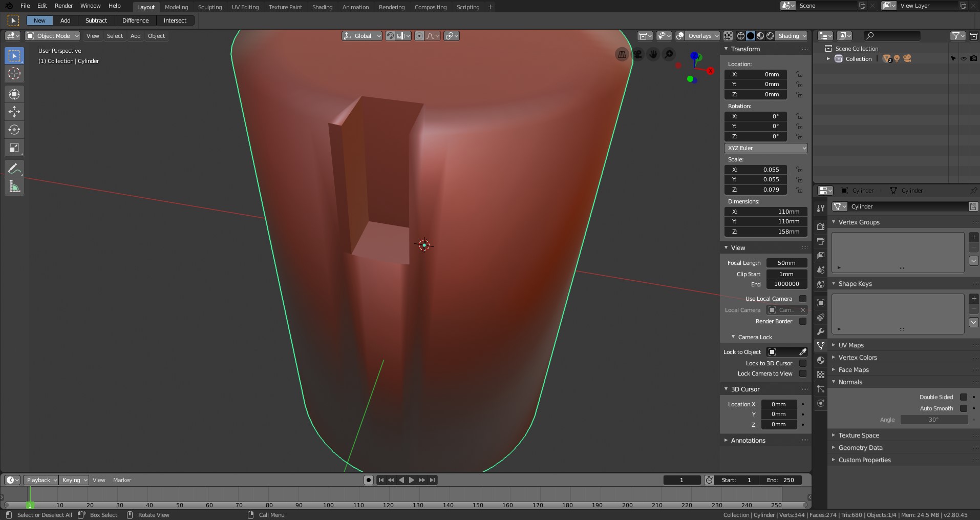Toggle overlays display button
The height and width of the screenshot is (520, 980).
(x=680, y=36)
